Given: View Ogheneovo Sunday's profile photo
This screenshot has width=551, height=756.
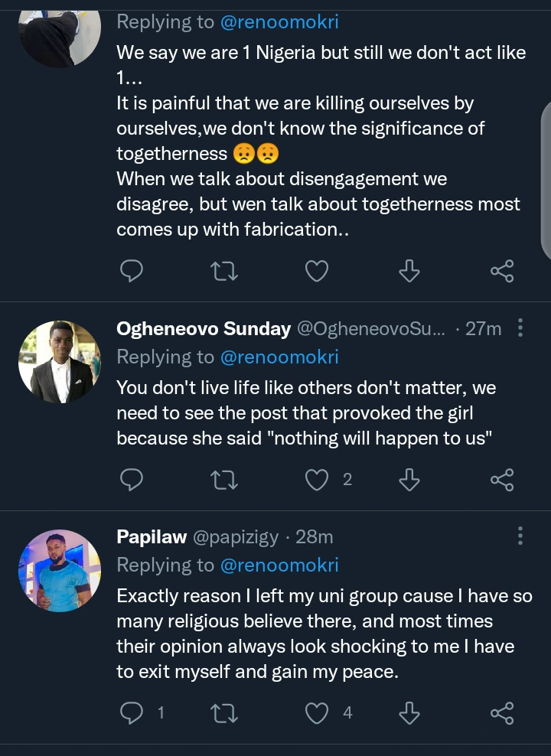Looking at the screenshot, I should point(60,363).
